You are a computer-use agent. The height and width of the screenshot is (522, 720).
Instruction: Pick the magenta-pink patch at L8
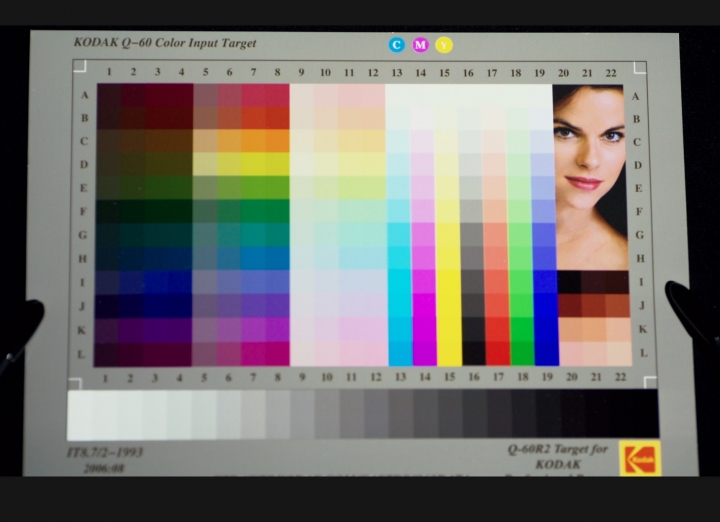(x=277, y=354)
